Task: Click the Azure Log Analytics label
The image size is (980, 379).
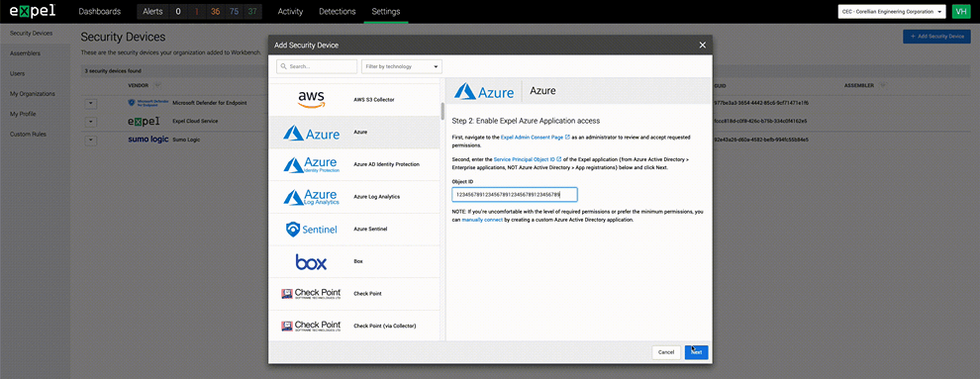Action: point(376,197)
